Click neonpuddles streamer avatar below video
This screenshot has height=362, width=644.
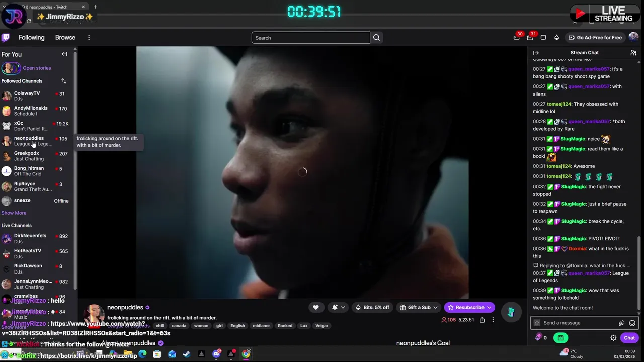tap(94, 315)
